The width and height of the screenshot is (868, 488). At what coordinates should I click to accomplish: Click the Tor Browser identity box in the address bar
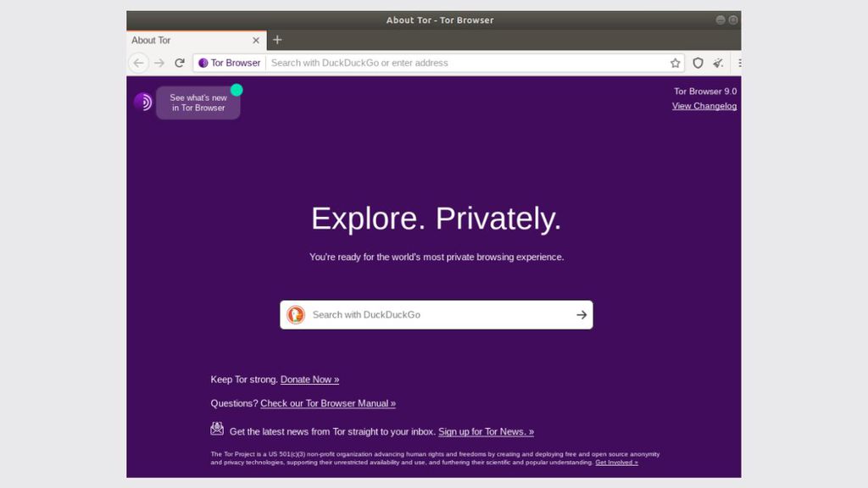230,63
